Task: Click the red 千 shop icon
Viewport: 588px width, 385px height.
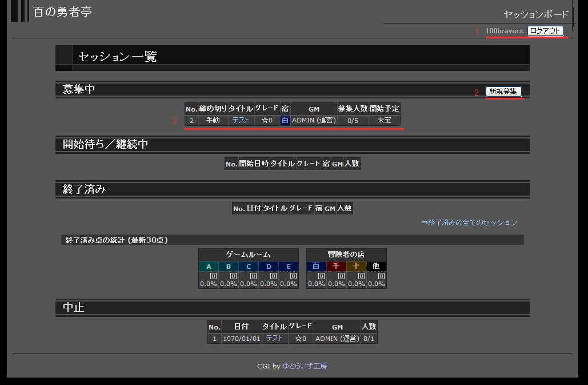Action: click(336, 267)
